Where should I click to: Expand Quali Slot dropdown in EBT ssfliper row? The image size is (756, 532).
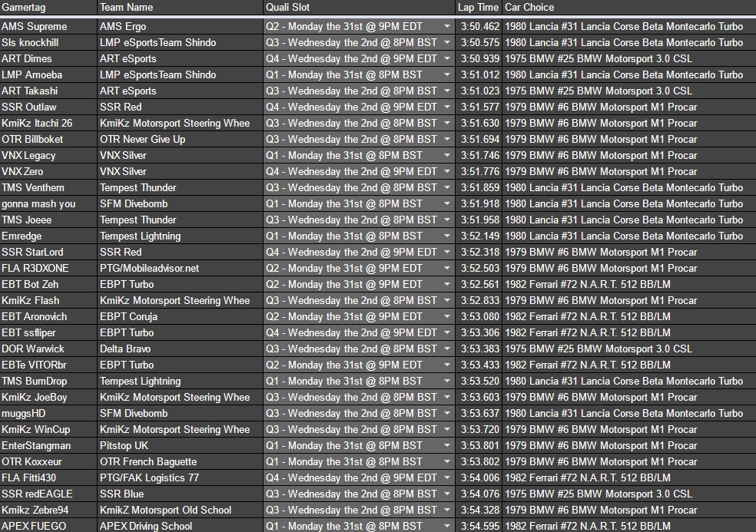click(447, 333)
